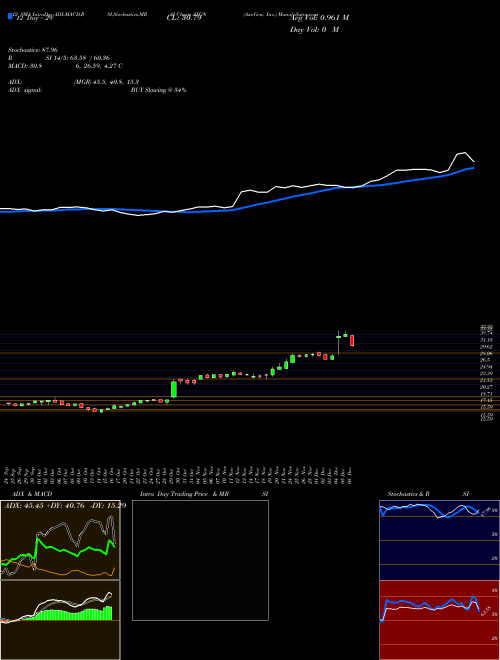Viewport: 500px width, 660px height.
Task: Click the last red candlestick on the chart
Action: (x=352, y=340)
